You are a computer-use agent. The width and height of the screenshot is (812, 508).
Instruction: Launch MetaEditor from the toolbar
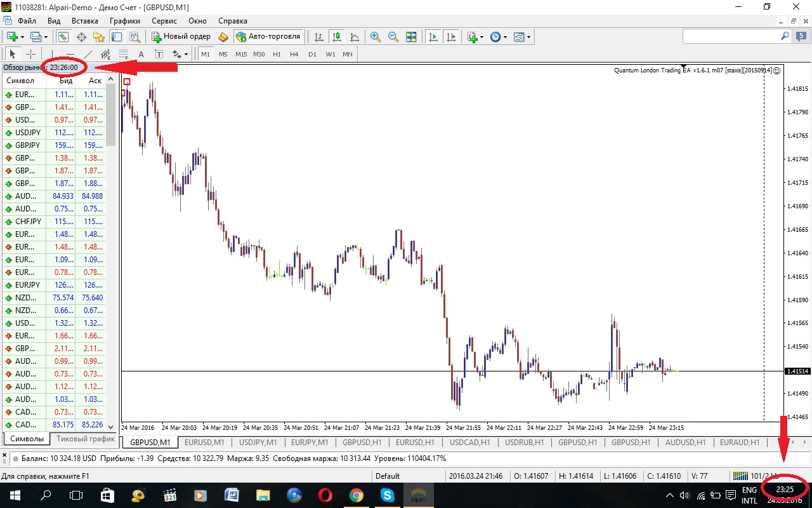coord(223,37)
